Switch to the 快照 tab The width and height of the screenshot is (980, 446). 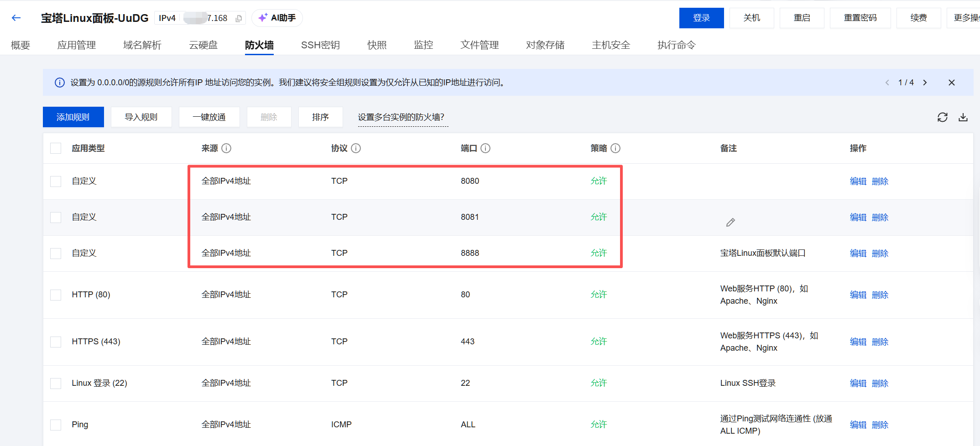point(377,45)
